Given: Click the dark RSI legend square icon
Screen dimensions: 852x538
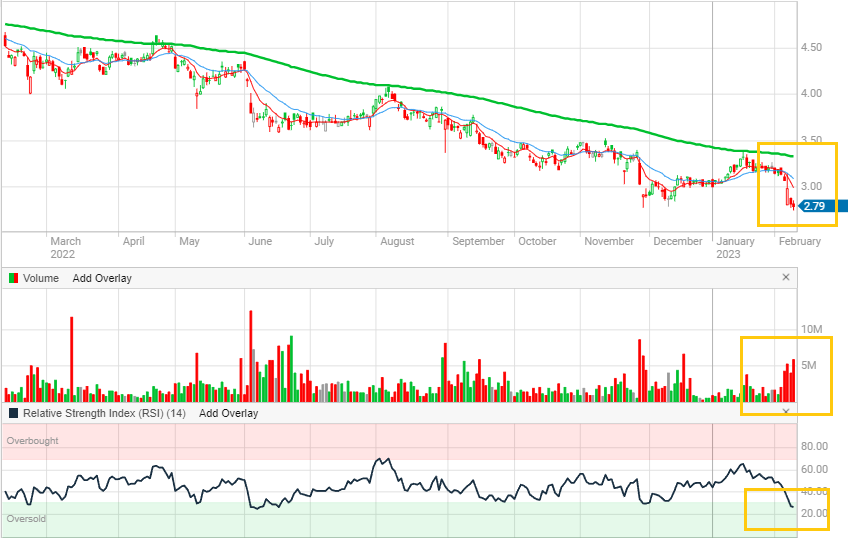Looking at the screenshot, I should tap(12, 413).
